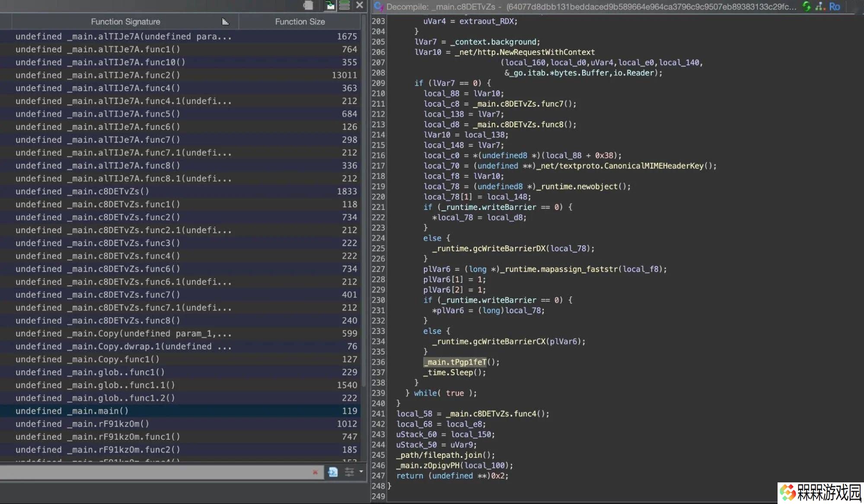Viewport: 864px width, 504px height.
Task: Click the sort indicator on Function Signature column
Action: [x=225, y=21]
